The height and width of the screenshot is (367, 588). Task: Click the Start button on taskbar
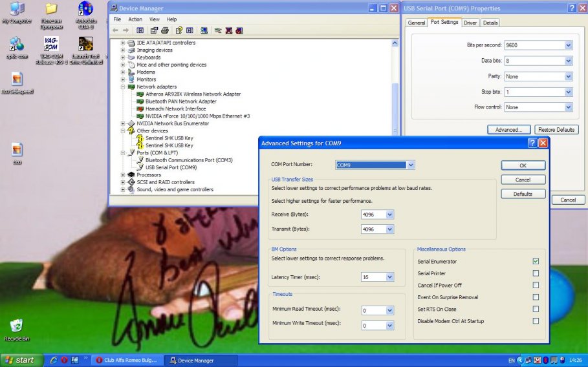point(19,360)
